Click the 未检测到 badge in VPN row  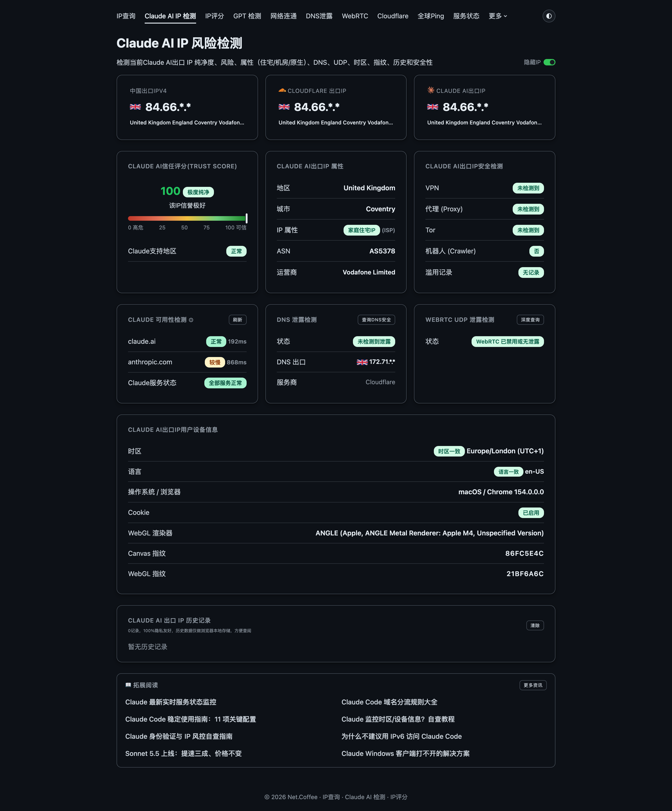(528, 188)
